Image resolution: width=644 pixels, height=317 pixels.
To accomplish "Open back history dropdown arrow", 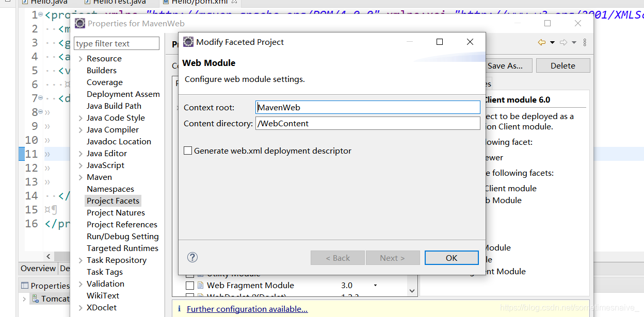I will click(x=552, y=42).
